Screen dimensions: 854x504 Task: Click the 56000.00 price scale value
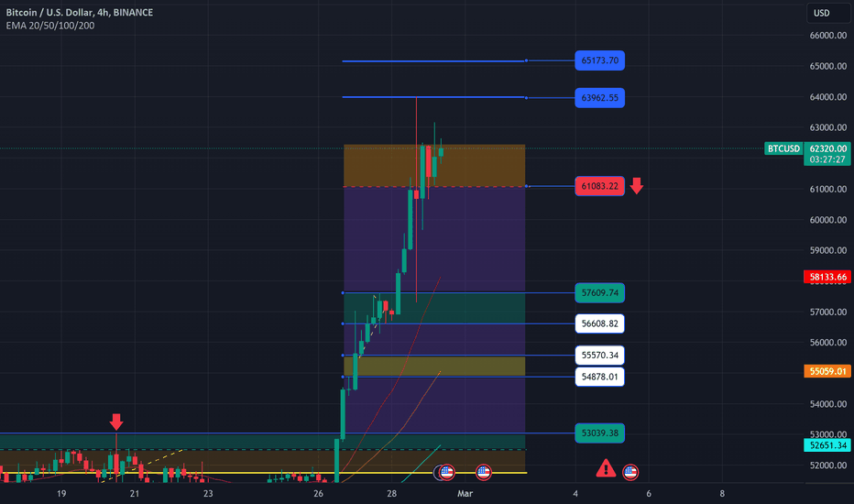tap(827, 342)
